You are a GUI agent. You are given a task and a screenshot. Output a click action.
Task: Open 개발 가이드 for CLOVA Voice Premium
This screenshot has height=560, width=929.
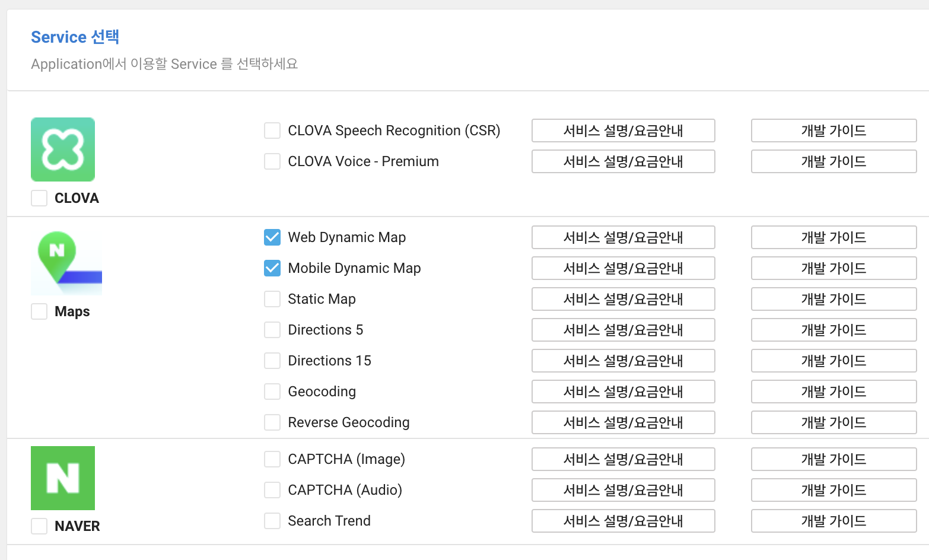(834, 161)
